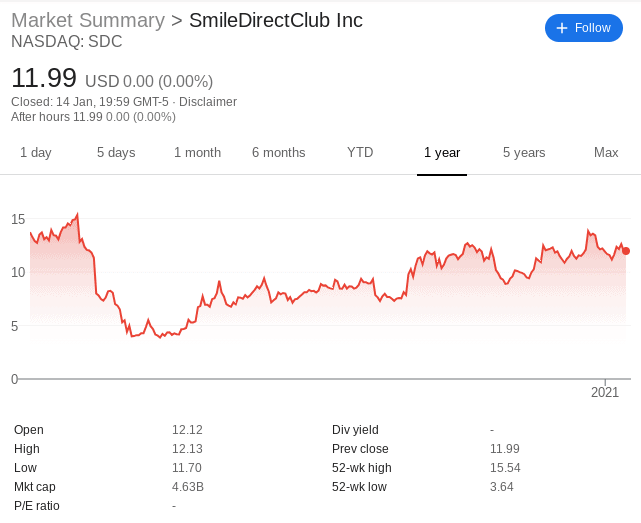
Task: Click the Closed: 14 Jan timestamp text
Action: (90, 101)
